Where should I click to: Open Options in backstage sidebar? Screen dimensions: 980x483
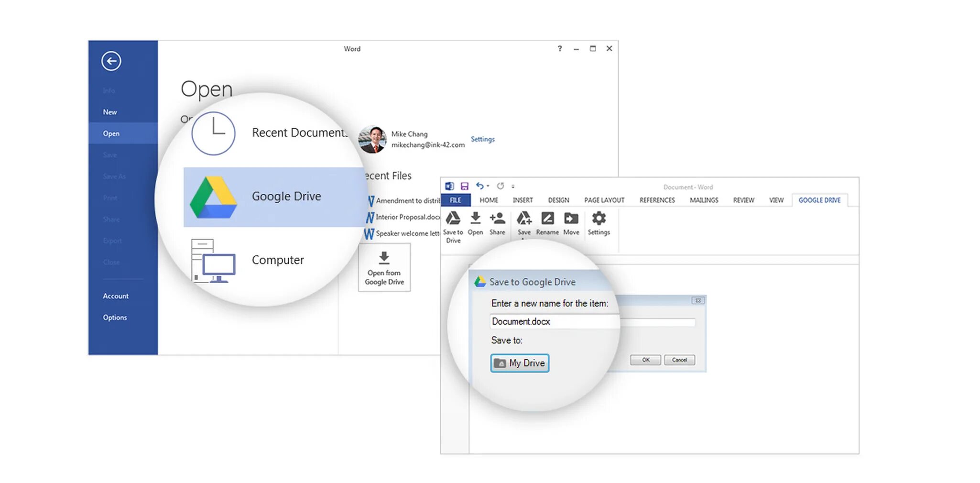[x=115, y=318]
